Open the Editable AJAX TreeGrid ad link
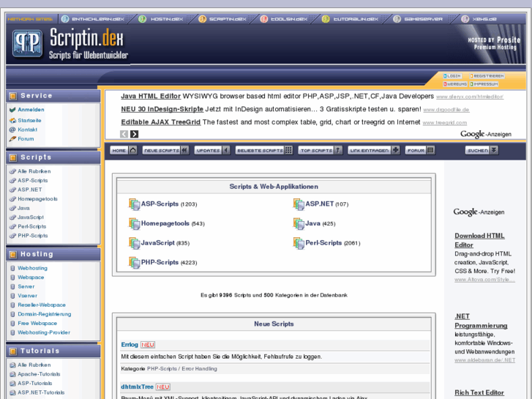 160,122
